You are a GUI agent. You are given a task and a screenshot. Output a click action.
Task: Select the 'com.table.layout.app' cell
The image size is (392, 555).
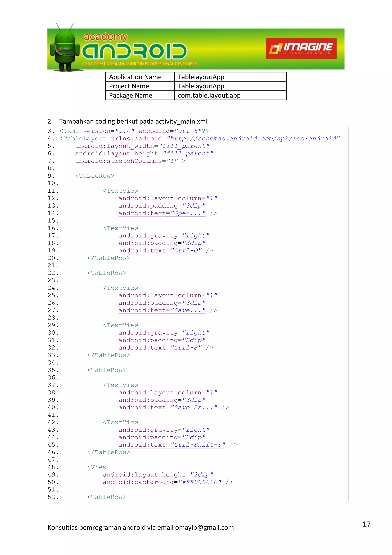click(230, 95)
